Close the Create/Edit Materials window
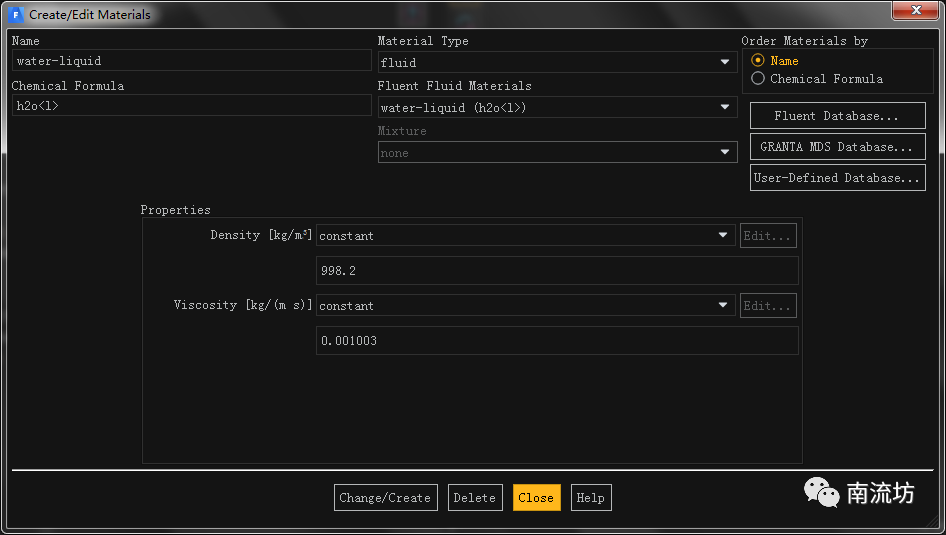The width and height of the screenshot is (946, 535). [916, 10]
